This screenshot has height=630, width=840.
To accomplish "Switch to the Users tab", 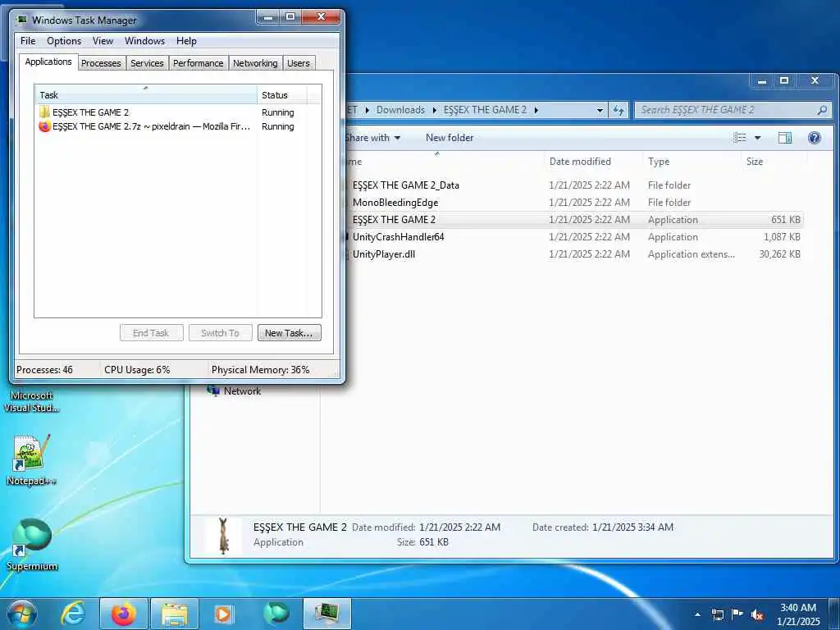I will pyautogui.click(x=299, y=63).
